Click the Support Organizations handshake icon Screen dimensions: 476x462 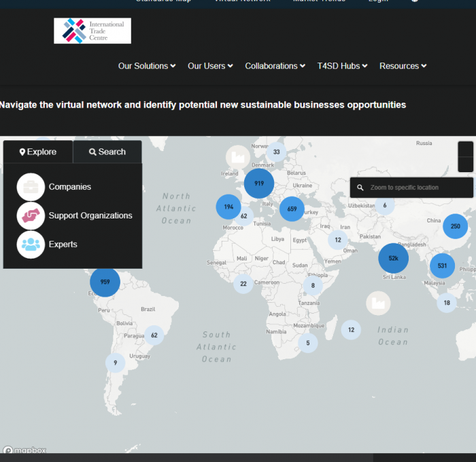click(31, 216)
